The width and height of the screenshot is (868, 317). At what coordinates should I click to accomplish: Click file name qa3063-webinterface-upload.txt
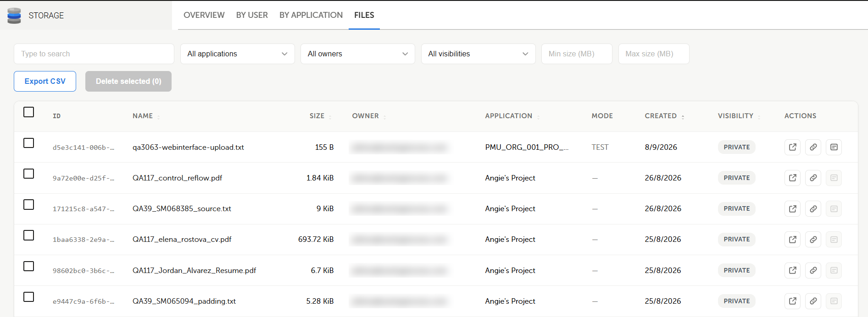188,147
